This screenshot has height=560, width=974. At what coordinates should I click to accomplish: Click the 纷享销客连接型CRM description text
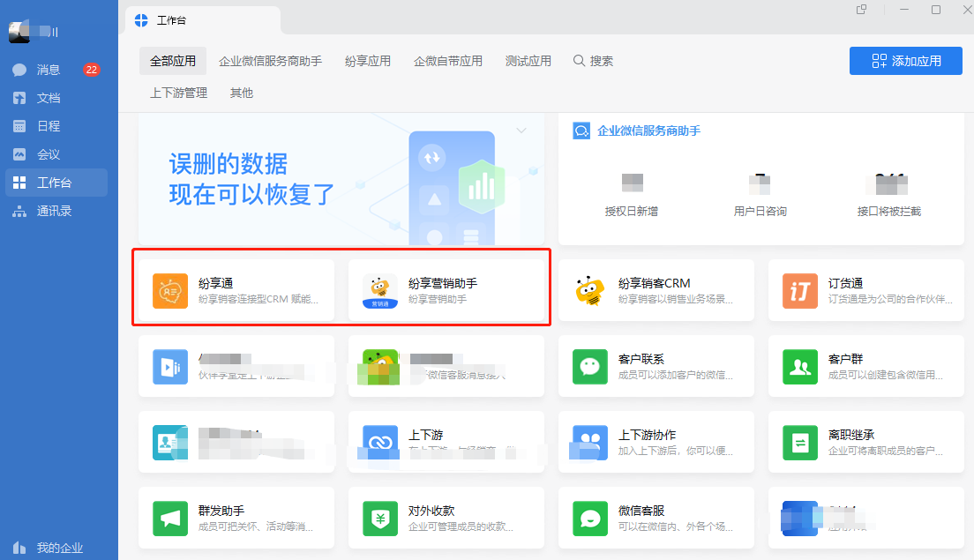pyautogui.click(x=258, y=299)
